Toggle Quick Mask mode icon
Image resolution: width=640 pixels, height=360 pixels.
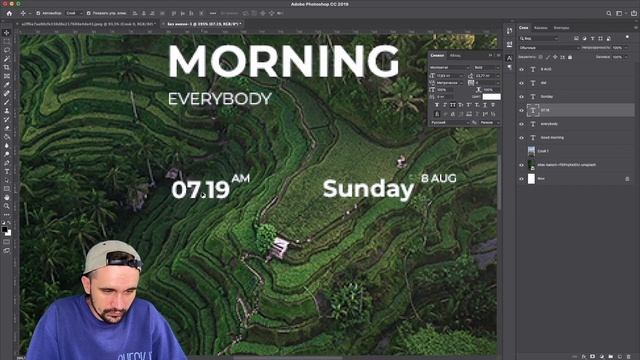pyautogui.click(x=7, y=242)
